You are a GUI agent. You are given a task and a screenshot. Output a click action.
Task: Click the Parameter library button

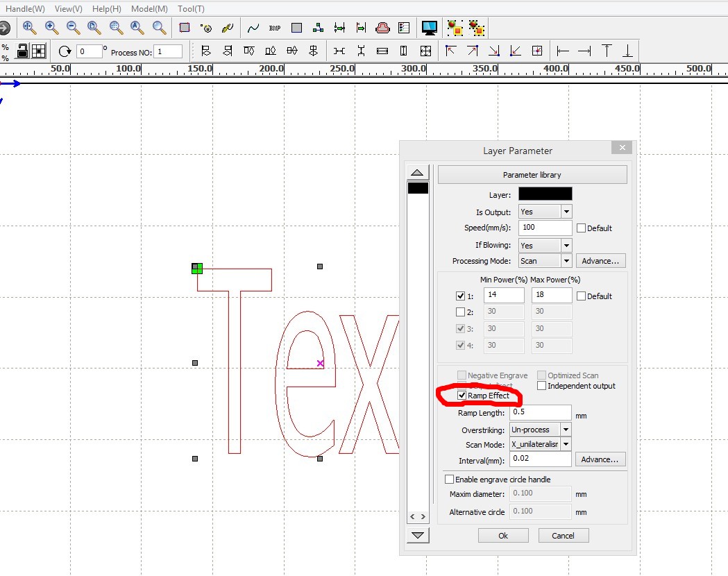coord(532,175)
